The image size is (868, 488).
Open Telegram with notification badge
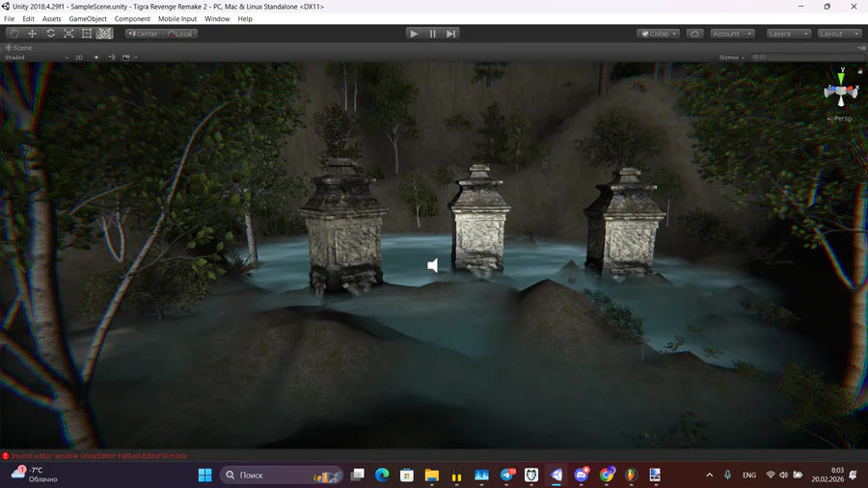(x=507, y=475)
